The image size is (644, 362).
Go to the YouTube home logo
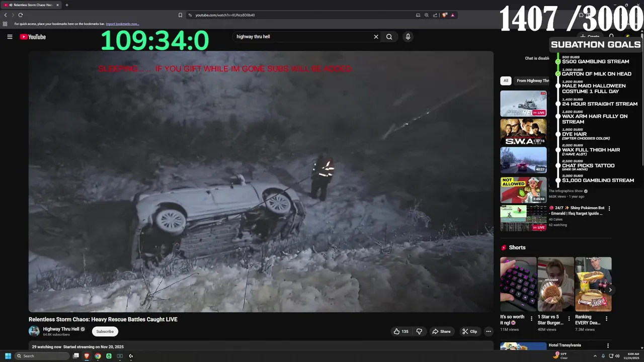pos(33,37)
